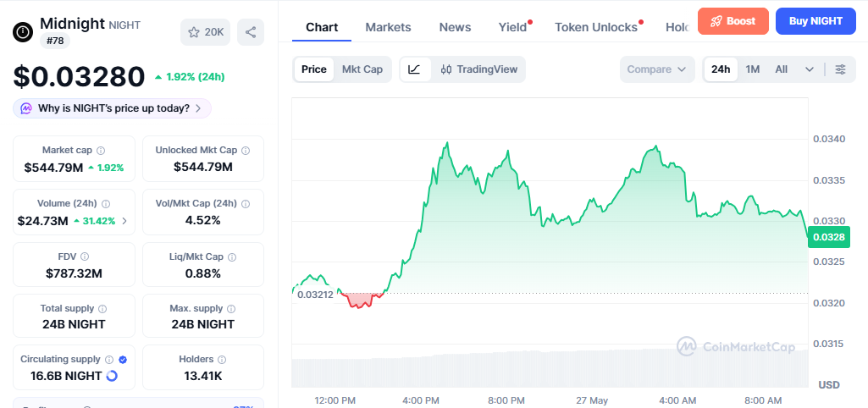Viewport: 868px width, 408px height.
Task: Show Vol/Mkt Cap (24h) info icon
Action: coord(246,204)
